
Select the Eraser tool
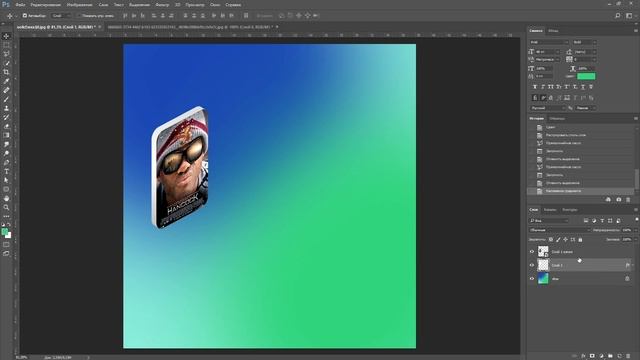coord(6,126)
